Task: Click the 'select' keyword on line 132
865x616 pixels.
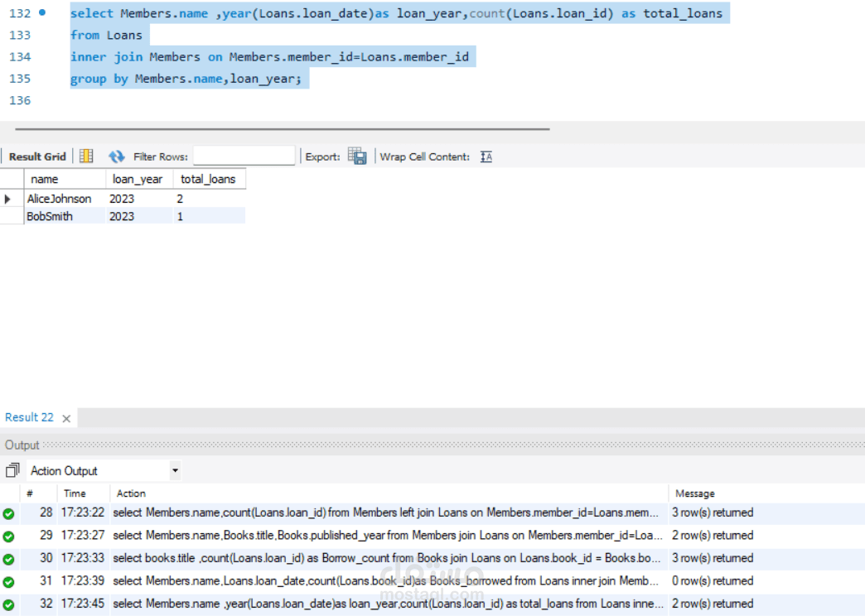Action: tap(92, 13)
